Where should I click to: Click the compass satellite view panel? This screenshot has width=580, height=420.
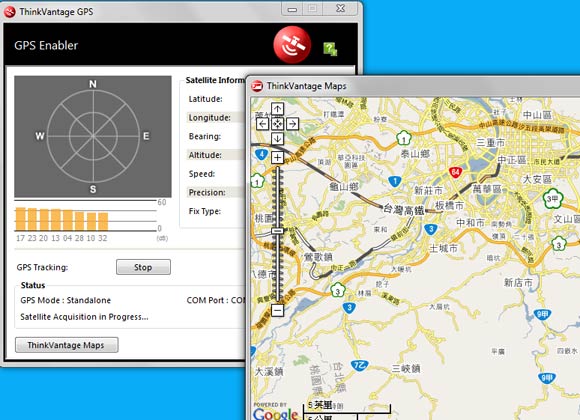click(93, 137)
